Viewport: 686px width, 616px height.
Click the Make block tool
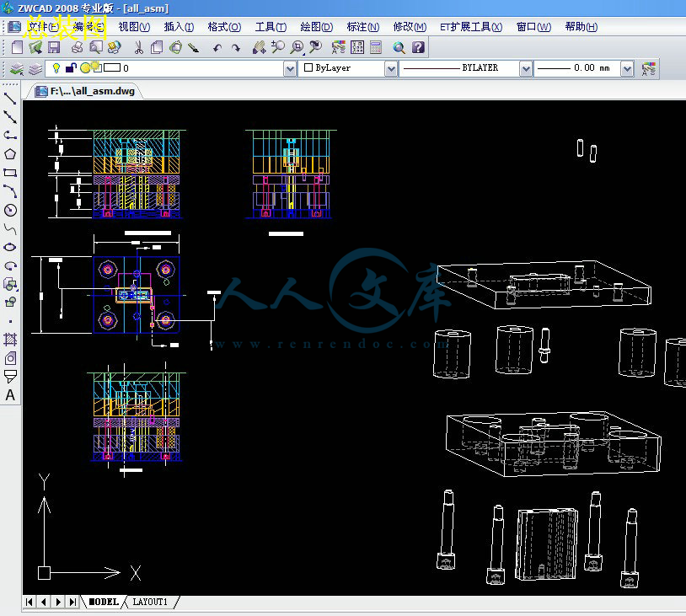(x=10, y=303)
